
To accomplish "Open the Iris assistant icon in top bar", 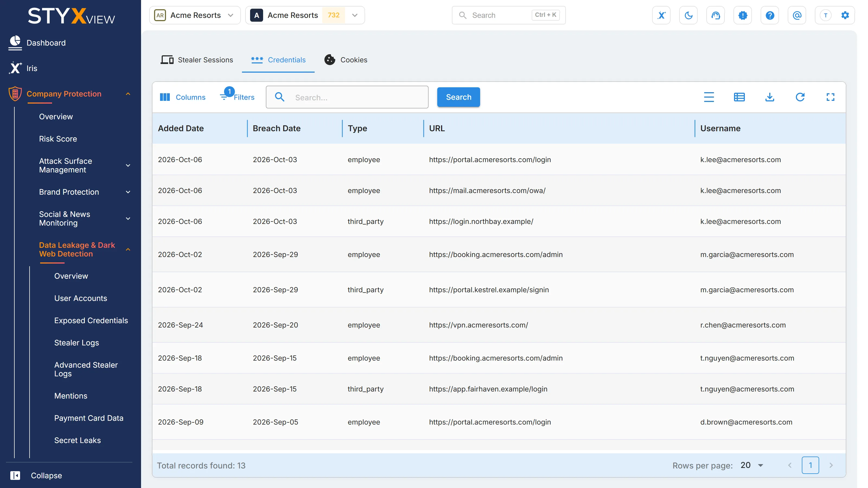I will 661,15.
